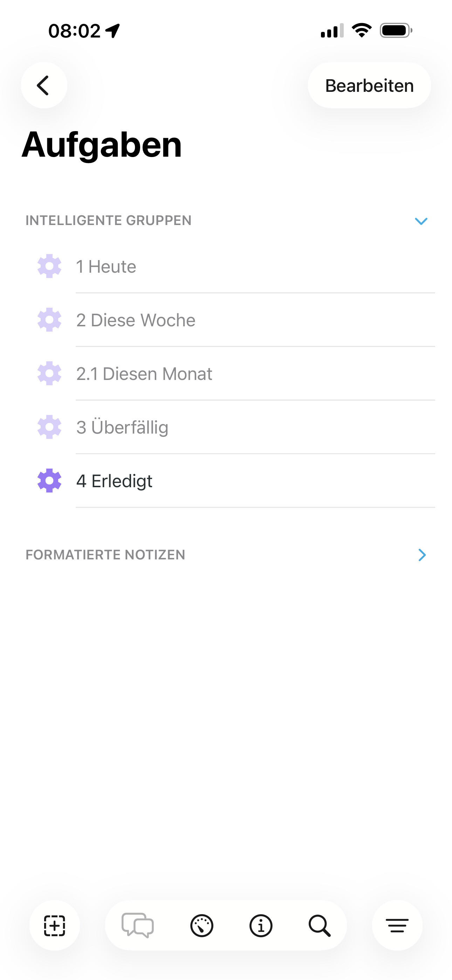452x980 pixels.
Task: Expand the Formatierte Notizen section
Action: tap(422, 555)
